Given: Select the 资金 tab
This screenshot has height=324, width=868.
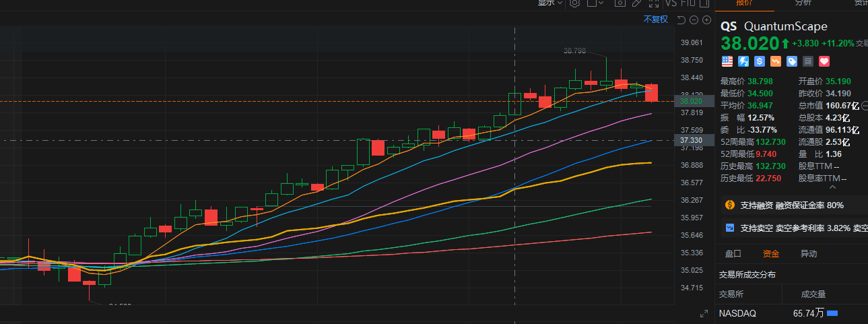Looking at the screenshot, I should tap(771, 254).
